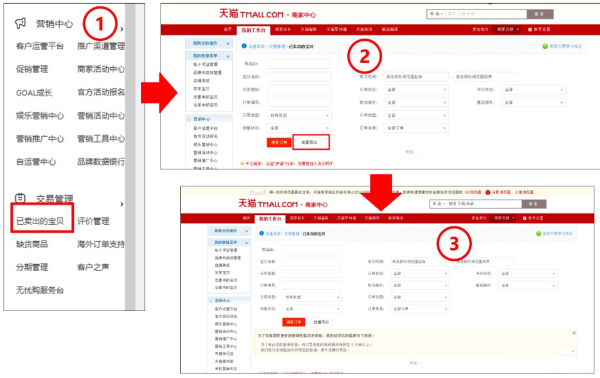Go to 分期管理
The width and height of the screenshot is (600, 378).
click(x=32, y=267)
